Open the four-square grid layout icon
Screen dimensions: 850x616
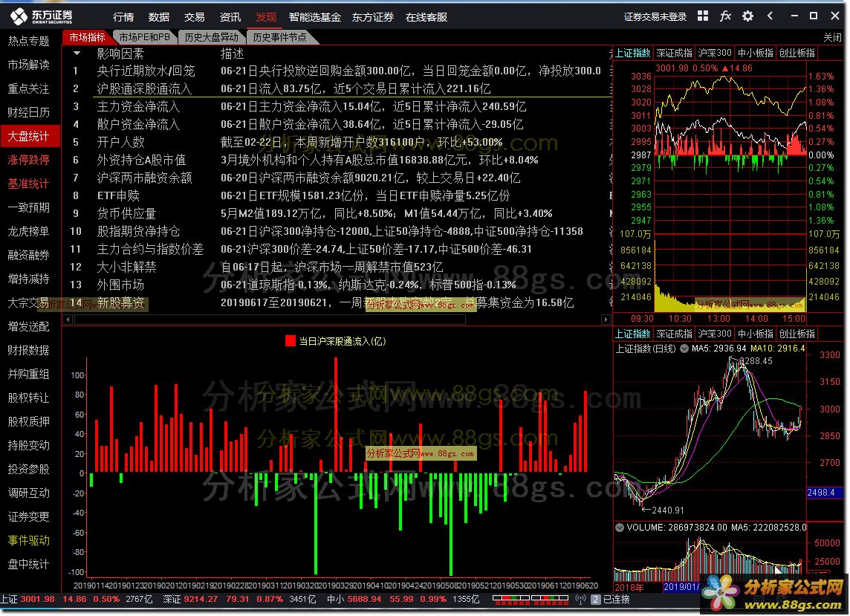pyautogui.click(x=703, y=16)
